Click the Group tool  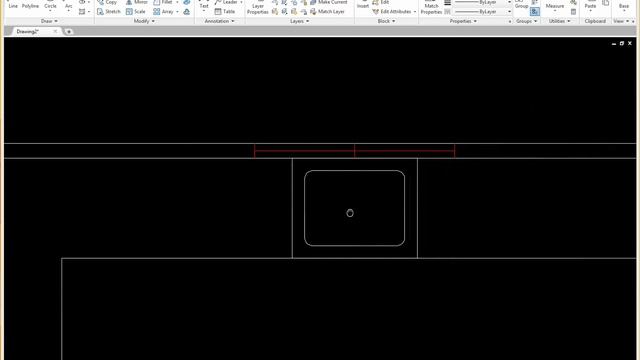point(521,5)
